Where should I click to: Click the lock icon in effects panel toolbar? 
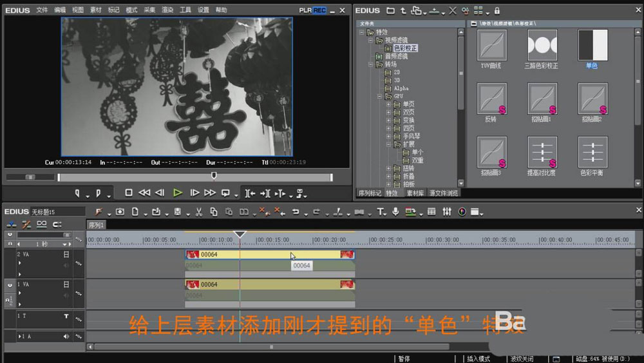[x=497, y=11]
